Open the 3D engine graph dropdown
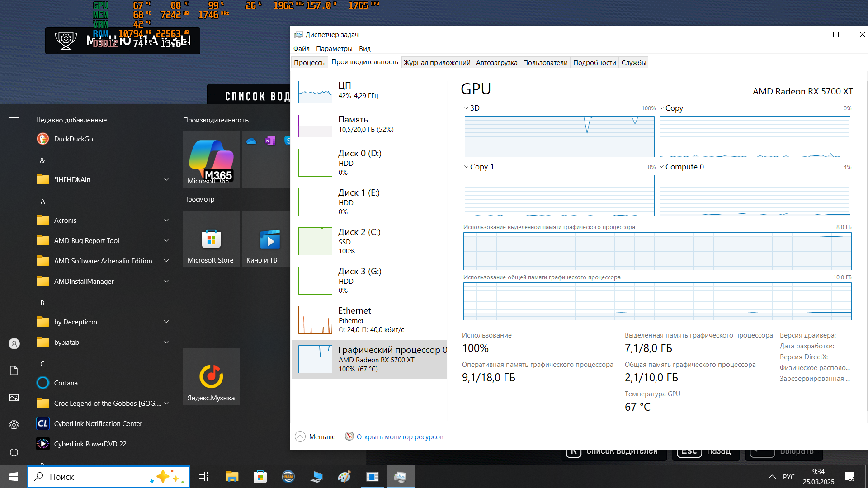This screenshot has width=868, height=488. point(471,108)
